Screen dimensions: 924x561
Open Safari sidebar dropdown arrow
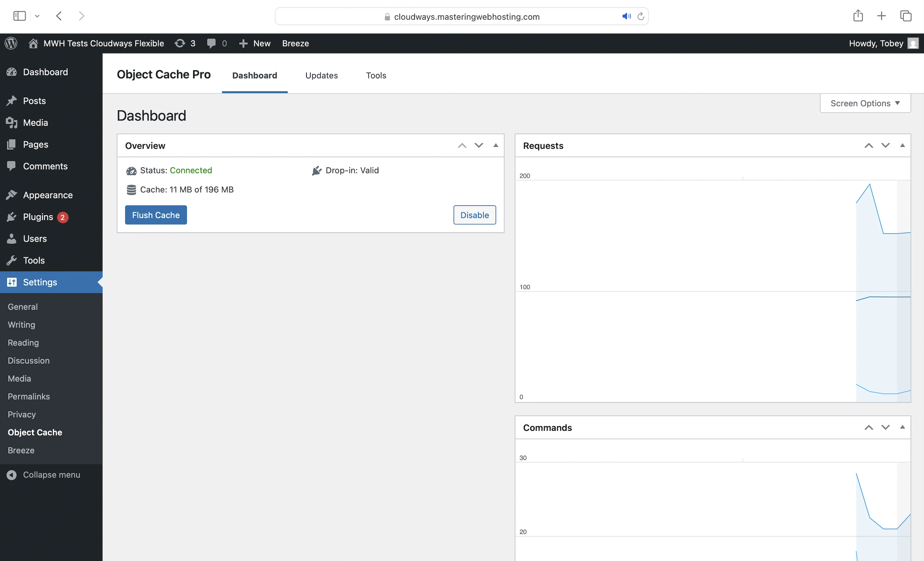[x=37, y=16]
